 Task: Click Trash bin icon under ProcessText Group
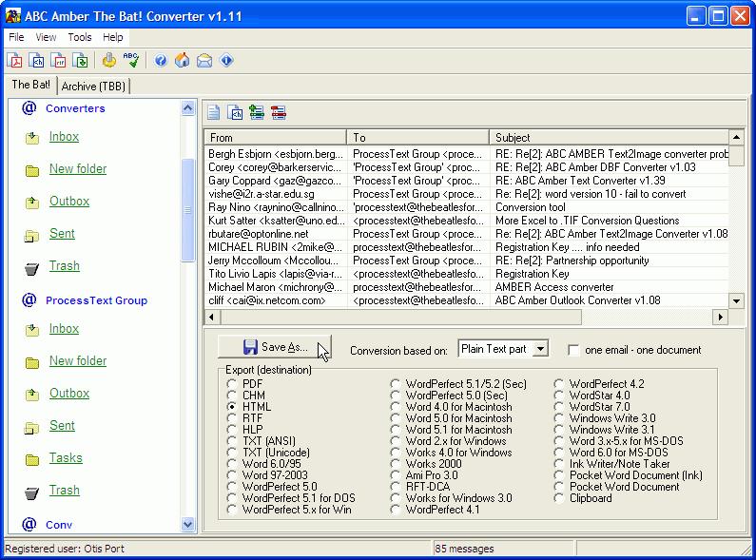(x=31, y=492)
